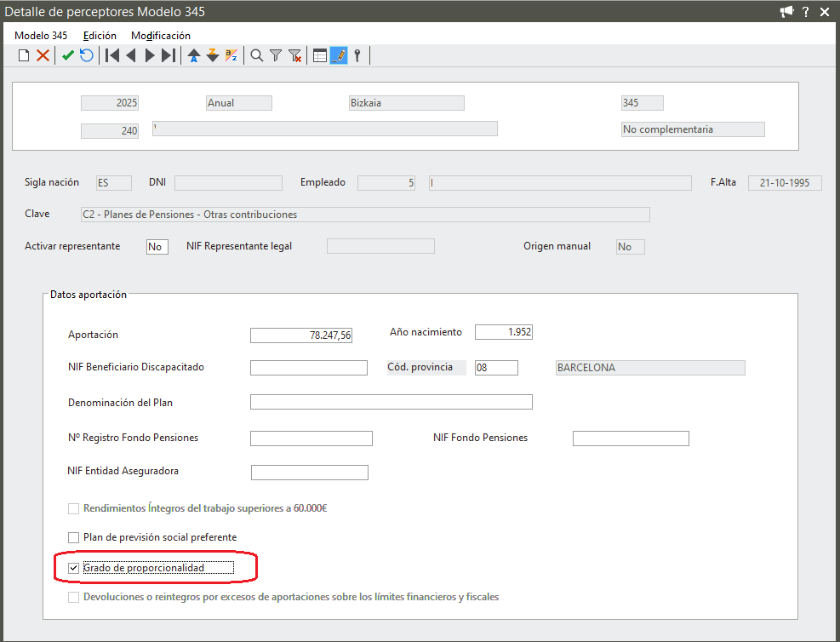Image resolution: width=840 pixels, height=642 pixels.
Task: Jump to the first record
Action: (x=111, y=55)
